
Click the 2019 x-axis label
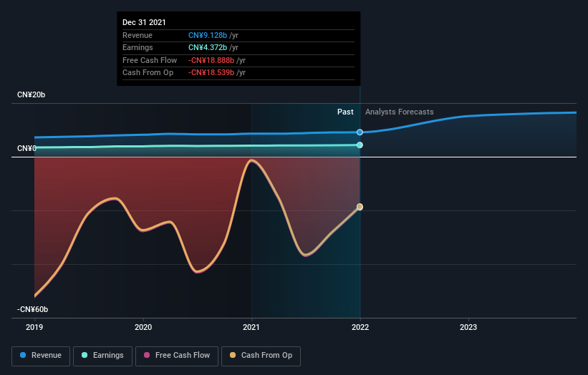point(34,328)
